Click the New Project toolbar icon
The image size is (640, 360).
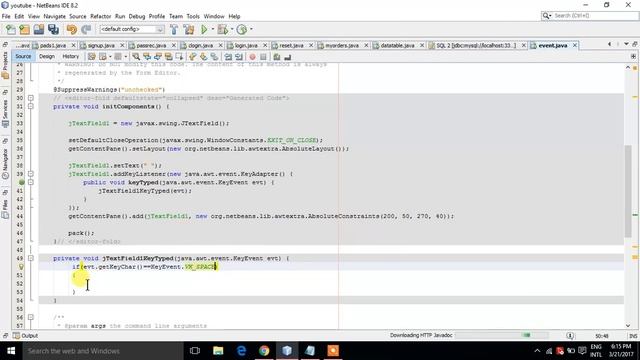(x=24, y=29)
